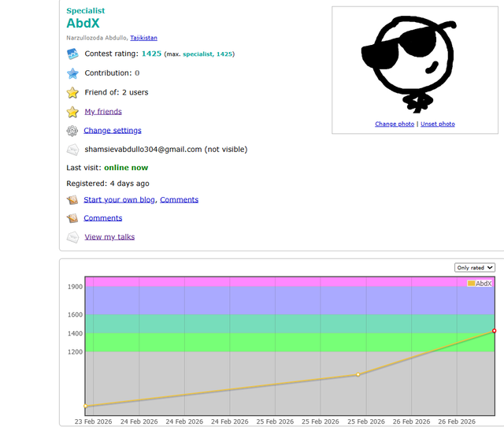Screen dimensions: 504x427
Task: Open the Tajikistan country link
Action: pyautogui.click(x=143, y=38)
